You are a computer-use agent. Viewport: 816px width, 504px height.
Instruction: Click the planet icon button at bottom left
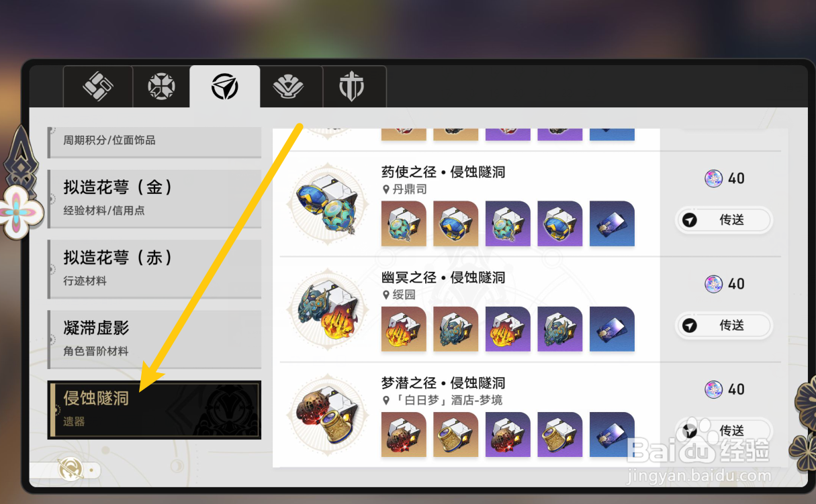71,470
